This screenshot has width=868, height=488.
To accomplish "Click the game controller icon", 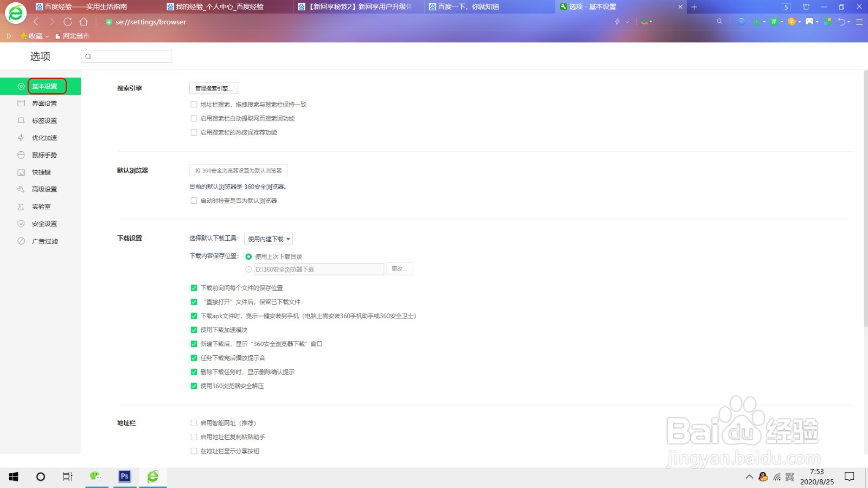I will click(x=809, y=22).
